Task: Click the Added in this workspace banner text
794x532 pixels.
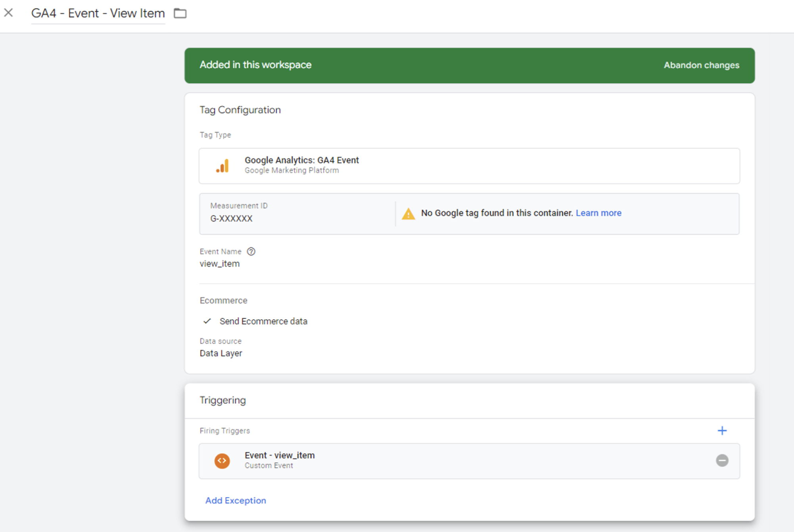Action: click(x=255, y=65)
